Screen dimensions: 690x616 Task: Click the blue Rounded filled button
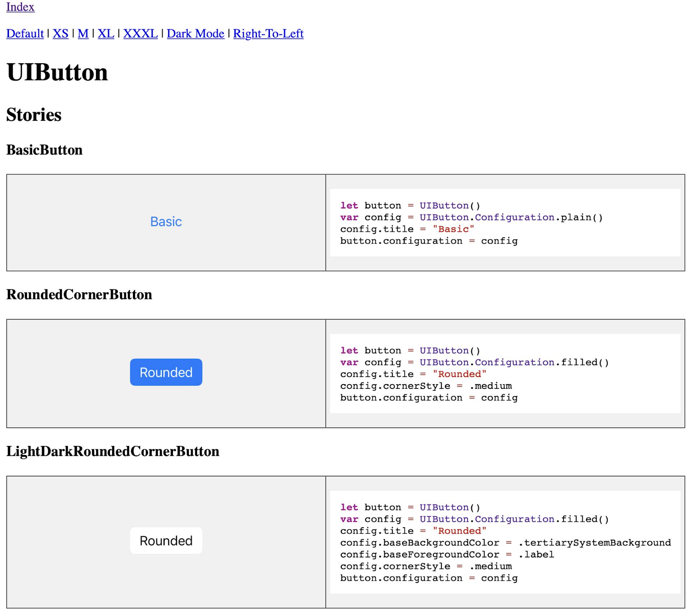(x=166, y=372)
